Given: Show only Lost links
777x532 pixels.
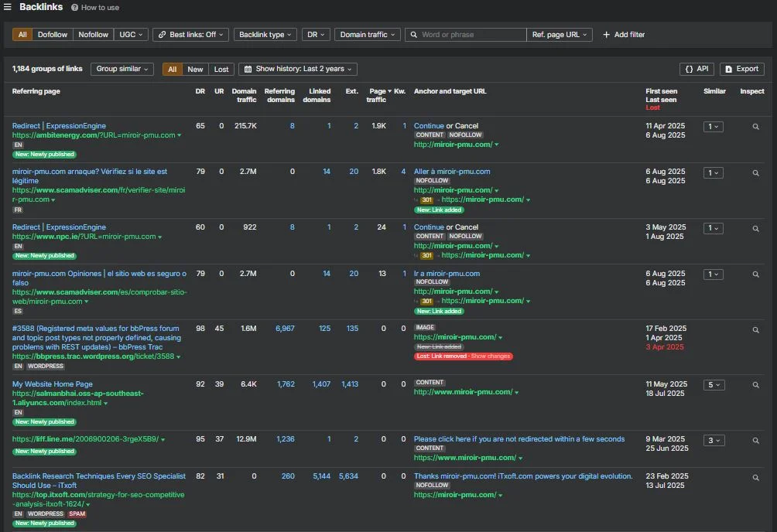Looking at the screenshot, I should click(221, 70).
